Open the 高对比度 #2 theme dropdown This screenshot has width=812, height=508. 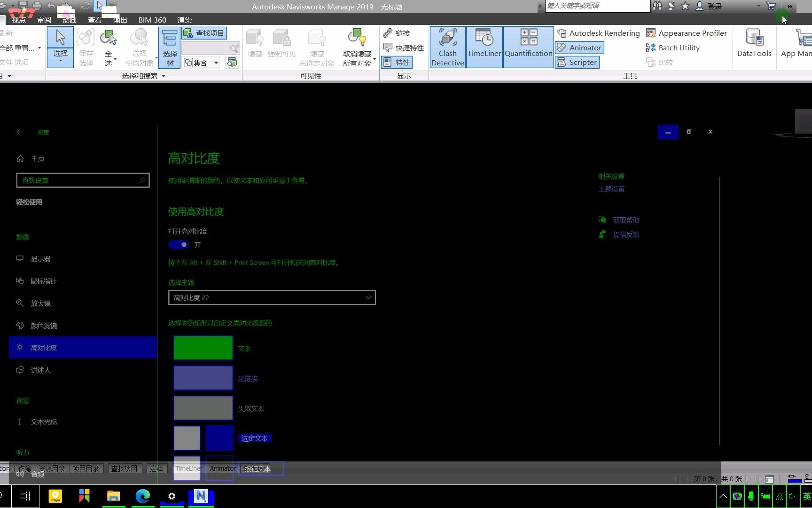(x=272, y=297)
